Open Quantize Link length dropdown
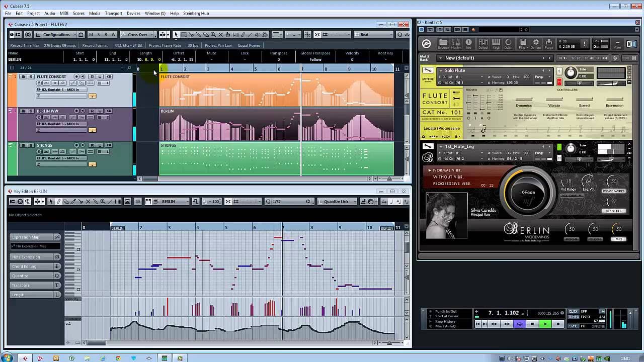Image resolution: width=644 pixels, height=362 pixels. [x=338, y=202]
